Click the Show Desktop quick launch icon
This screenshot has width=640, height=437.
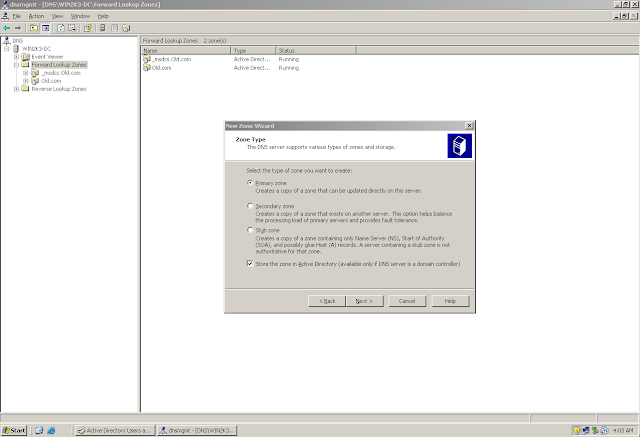coord(39,430)
